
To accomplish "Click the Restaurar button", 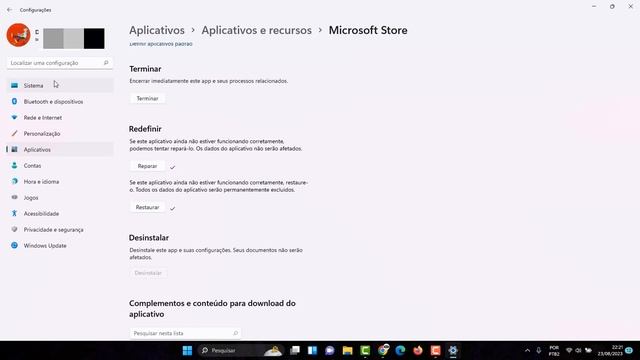I will tap(147, 207).
